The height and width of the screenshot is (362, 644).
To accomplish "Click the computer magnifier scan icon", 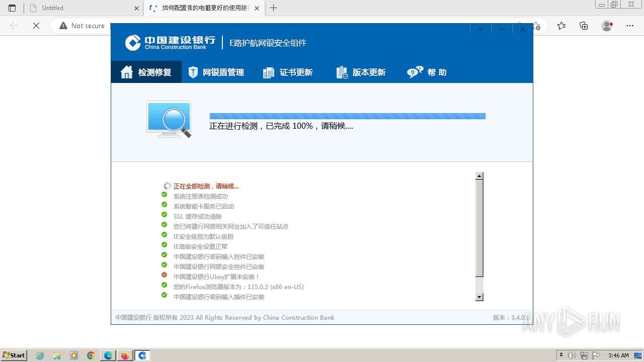I will (x=169, y=120).
